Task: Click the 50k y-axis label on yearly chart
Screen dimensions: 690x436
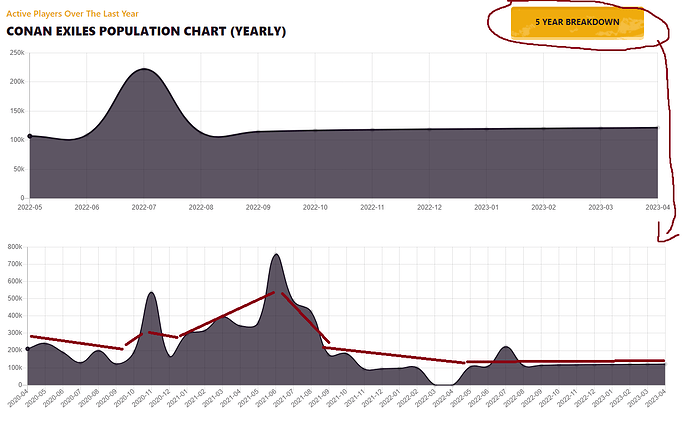Action: 19,169
